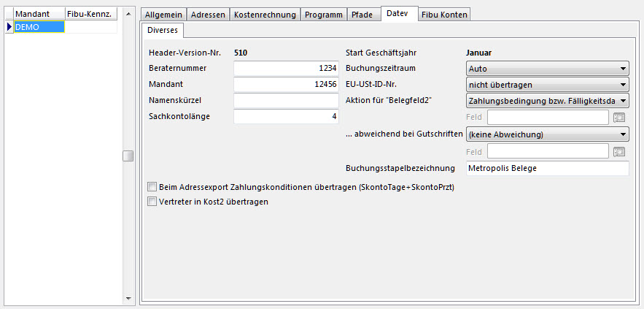Viewport: 644px width, 309px height.
Task: Open the Buchungszeitraum dropdown
Action: (x=547, y=68)
